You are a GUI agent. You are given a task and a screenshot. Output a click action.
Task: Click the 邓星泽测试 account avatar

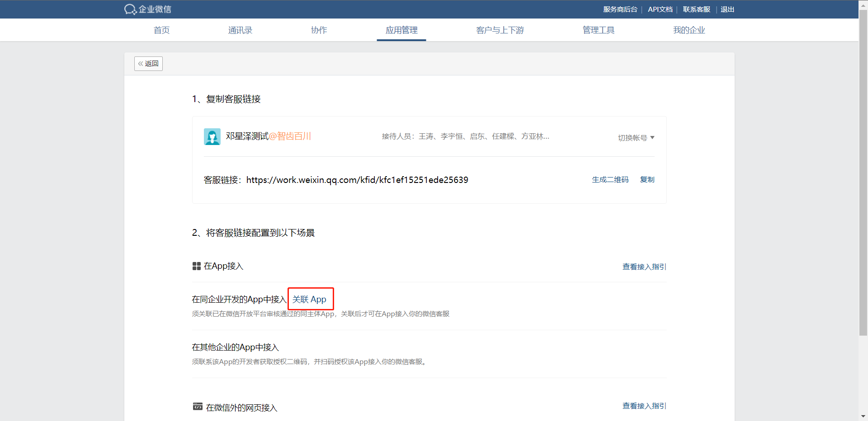[x=212, y=136]
